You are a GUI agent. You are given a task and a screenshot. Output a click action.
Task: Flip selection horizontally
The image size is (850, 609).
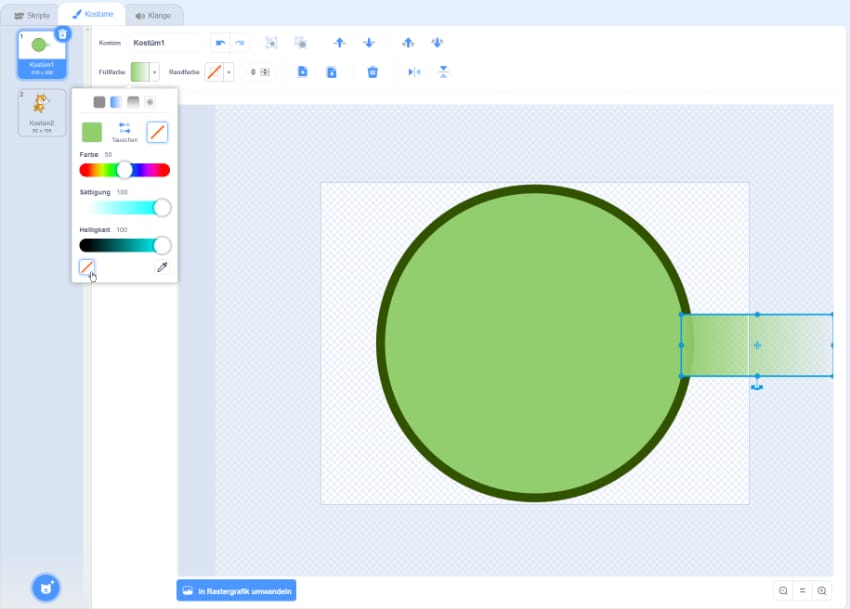tap(414, 72)
